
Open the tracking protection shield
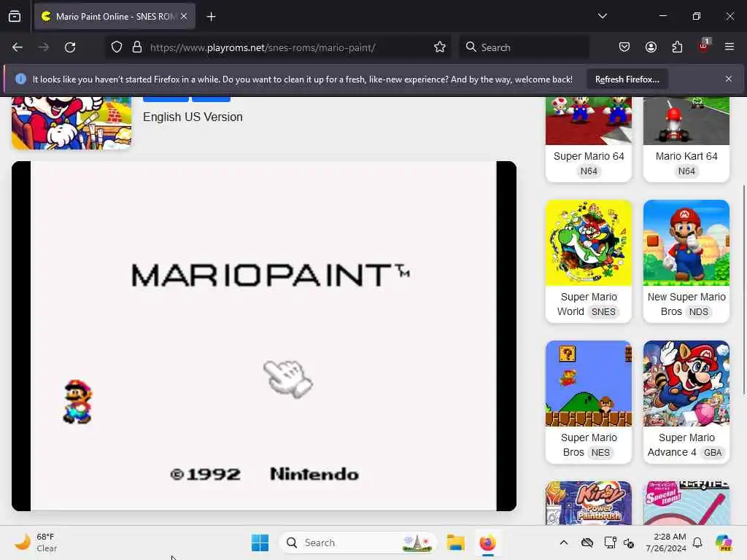pos(117,47)
